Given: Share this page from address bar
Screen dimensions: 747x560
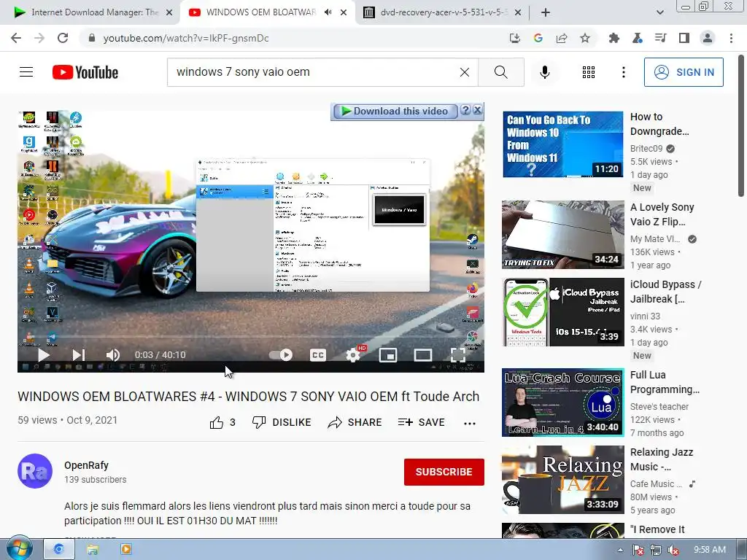Looking at the screenshot, I should tap(562, 38).
